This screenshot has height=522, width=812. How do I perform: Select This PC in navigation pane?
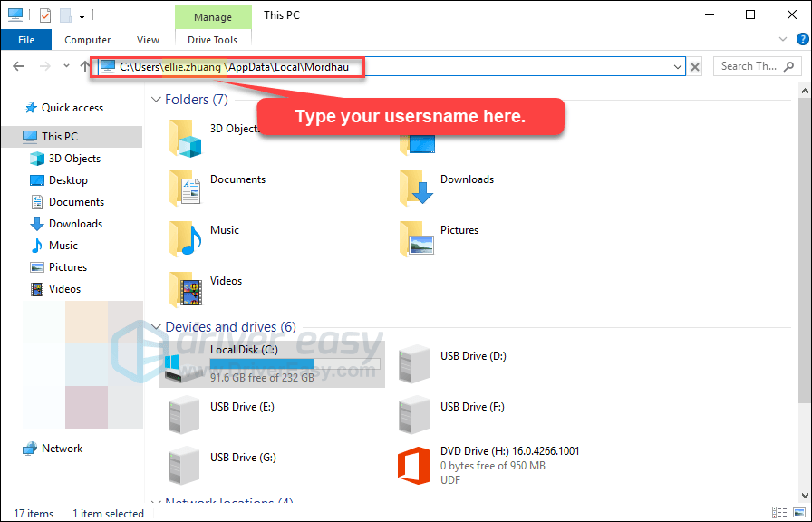tap(72, 137)
